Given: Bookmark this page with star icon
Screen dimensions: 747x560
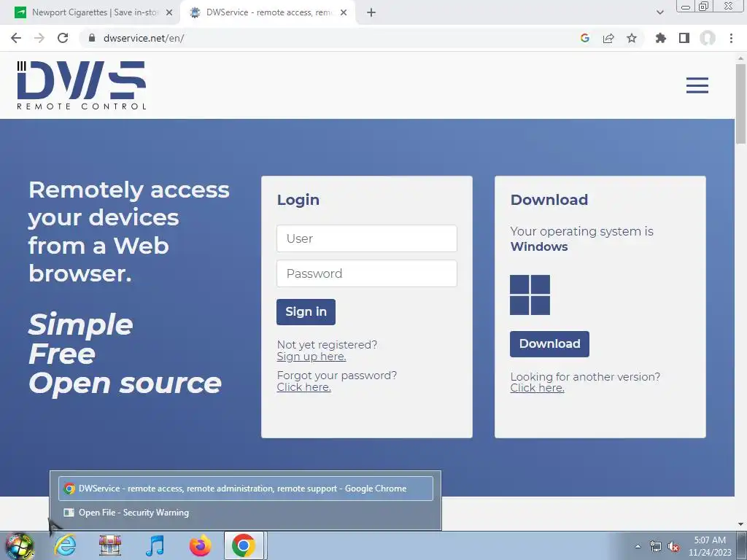Looking at the screenshot, I should (x=632, y=38).
